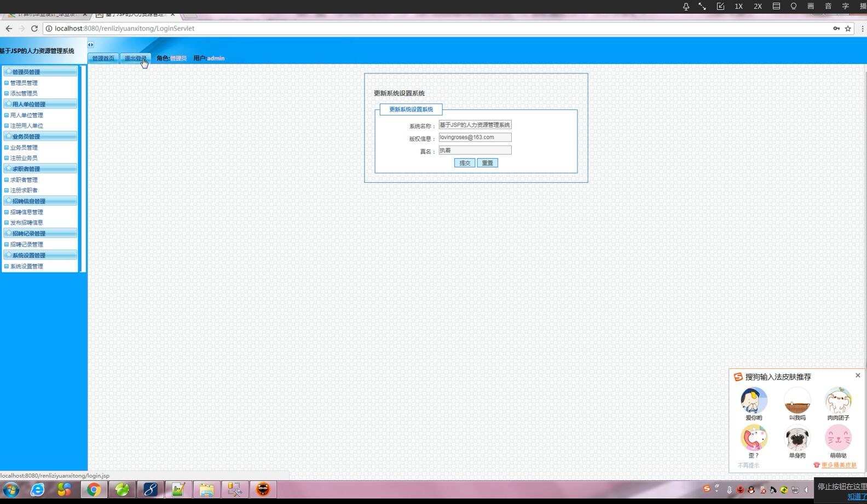867x504 pixels.
Task: Click the 画 option in recorder bar
Action: (x=811, y=6)
